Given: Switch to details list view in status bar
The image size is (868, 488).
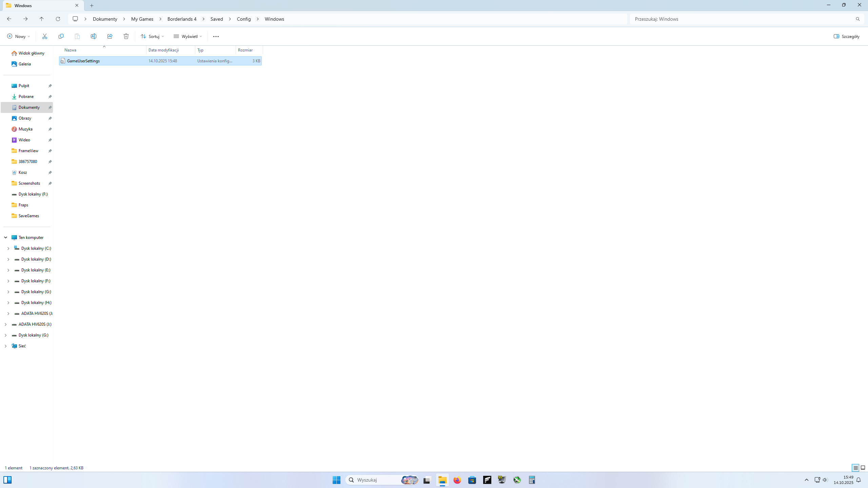Looking at the screenshot, I should 855,468.
